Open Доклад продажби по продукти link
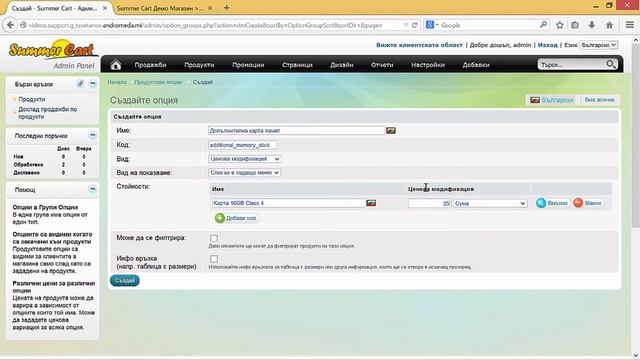The width and height of the screenshot is (640, 360). (48, 113)
